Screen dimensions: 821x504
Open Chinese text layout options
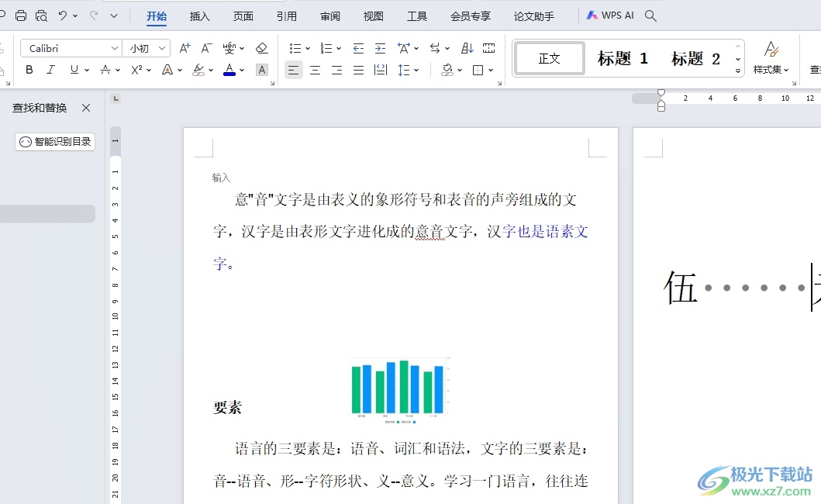point(404,48)
